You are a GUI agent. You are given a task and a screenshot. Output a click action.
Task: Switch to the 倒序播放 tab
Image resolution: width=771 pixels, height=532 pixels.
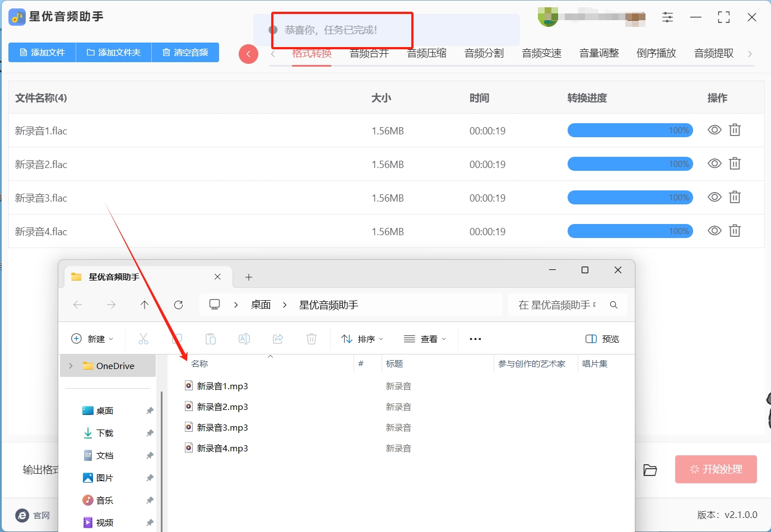tap(657, 53)
